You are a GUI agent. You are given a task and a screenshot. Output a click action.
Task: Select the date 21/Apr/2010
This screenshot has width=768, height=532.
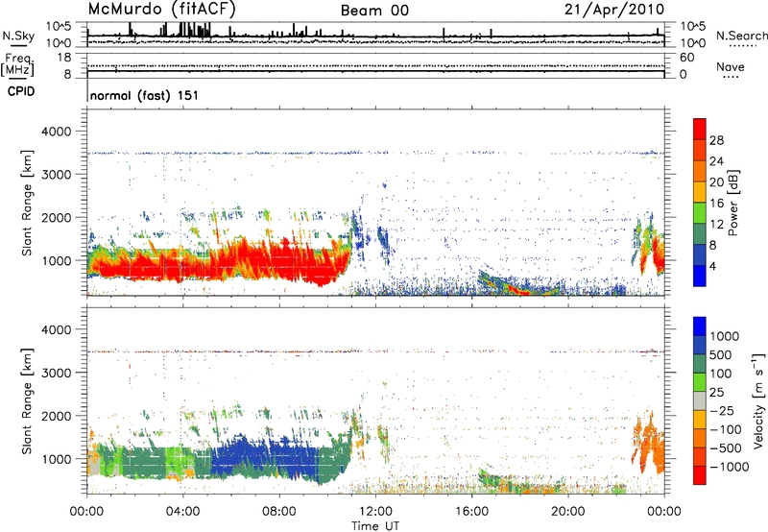(614, 9)
